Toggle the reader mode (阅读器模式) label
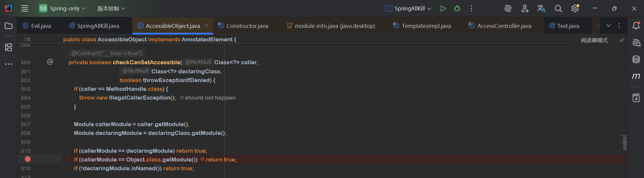This screenshot has width=644, height=178. pos(594,40)
